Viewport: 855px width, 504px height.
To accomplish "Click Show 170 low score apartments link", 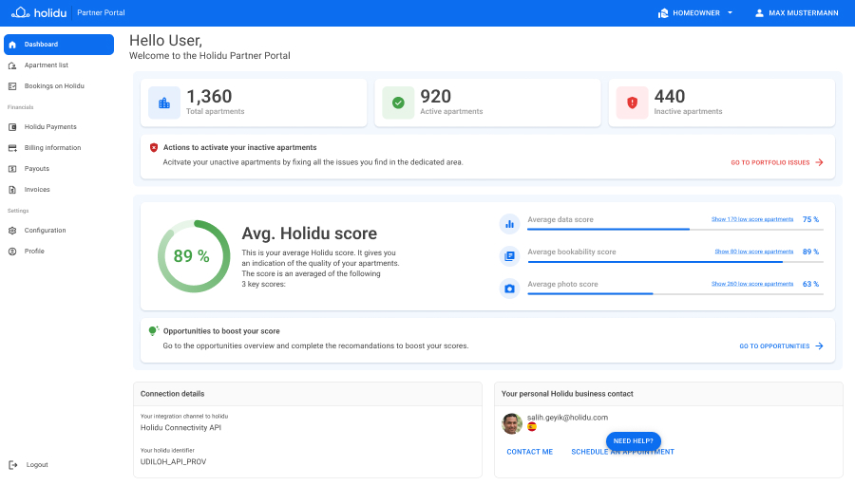I will 752,219.
